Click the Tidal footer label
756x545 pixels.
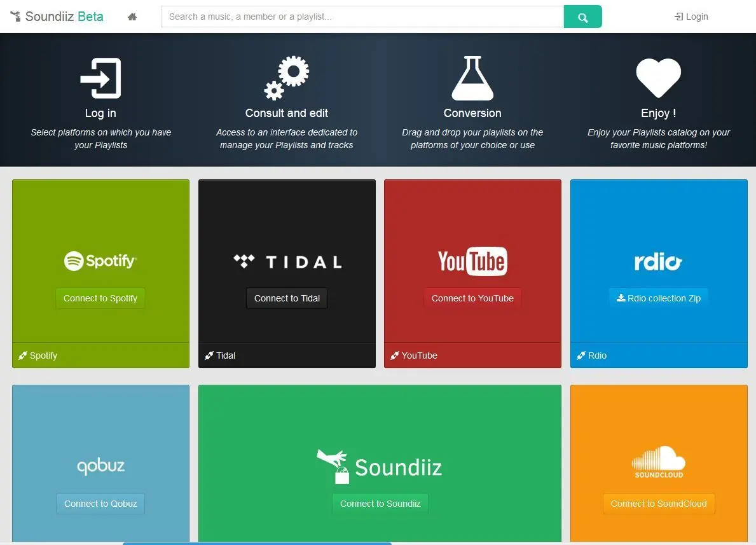226,355
